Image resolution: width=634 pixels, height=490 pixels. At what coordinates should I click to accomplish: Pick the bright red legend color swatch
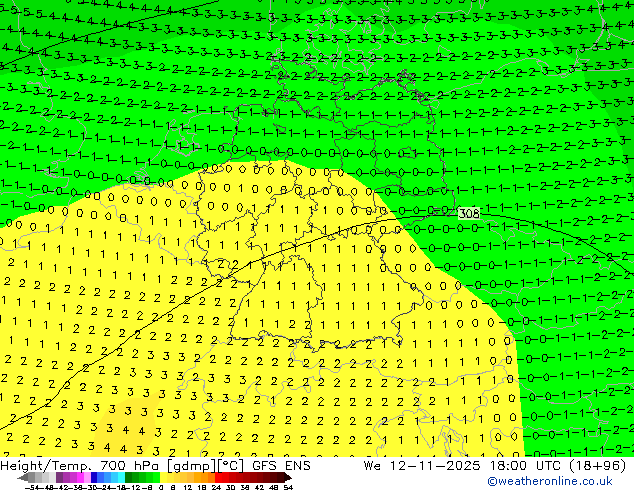click(x=218, y=477)
